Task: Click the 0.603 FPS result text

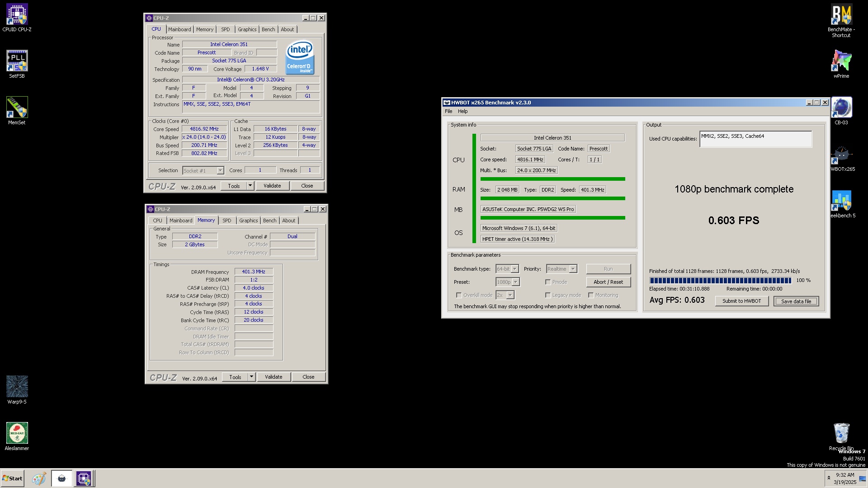Action: click(734, 221)
